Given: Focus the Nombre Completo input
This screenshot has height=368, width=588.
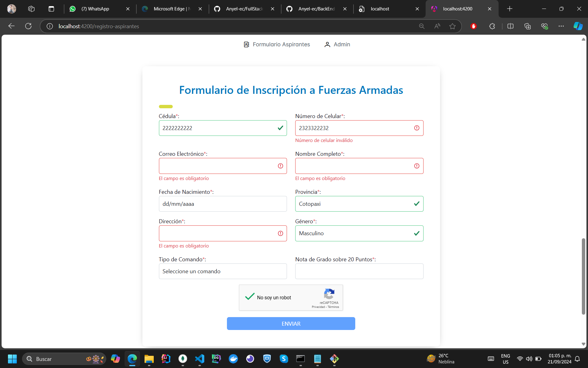Looking at the screenshot, I should pos(359,166).
